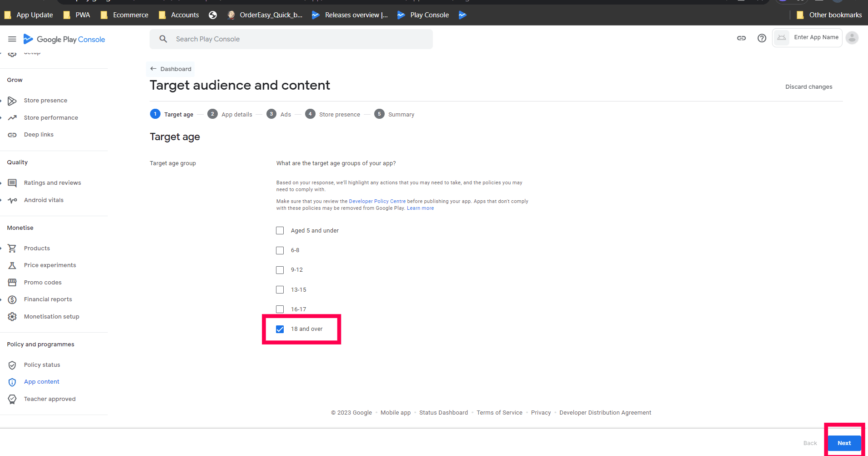This screenshot has height=456, width=868.
Task: Open the user account avatar
Action: [x=852, y=38]
